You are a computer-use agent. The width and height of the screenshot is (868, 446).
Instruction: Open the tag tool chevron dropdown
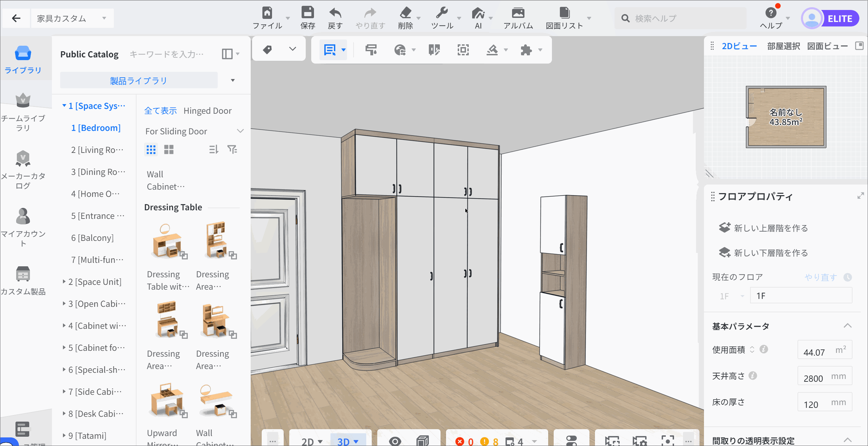tap(293, 49)
